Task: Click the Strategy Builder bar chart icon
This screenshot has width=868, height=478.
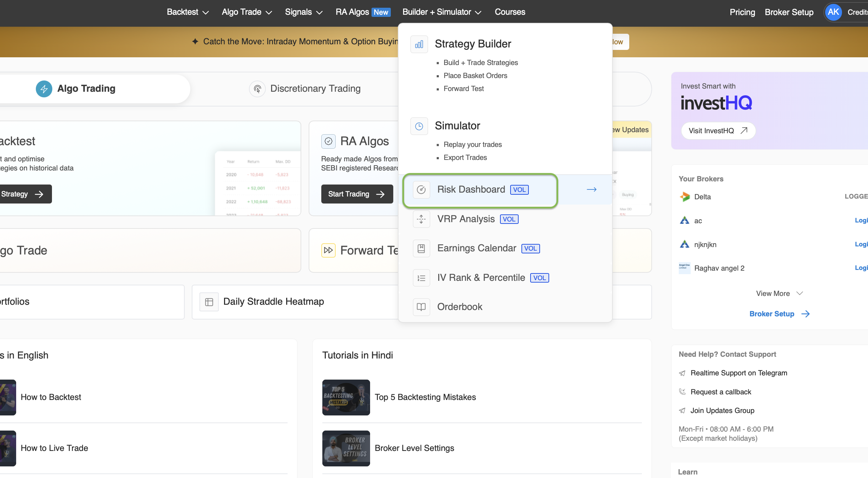Action: pos(419,44)
